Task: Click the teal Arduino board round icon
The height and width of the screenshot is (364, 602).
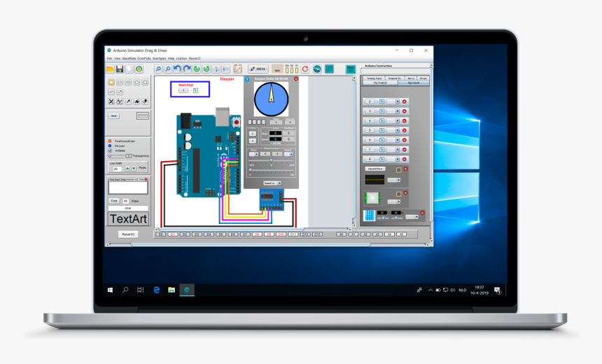Action: point(317,69)
